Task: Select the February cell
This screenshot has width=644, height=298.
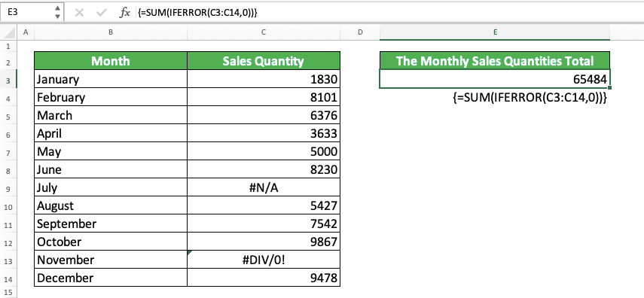Action: tap(111, 97)
